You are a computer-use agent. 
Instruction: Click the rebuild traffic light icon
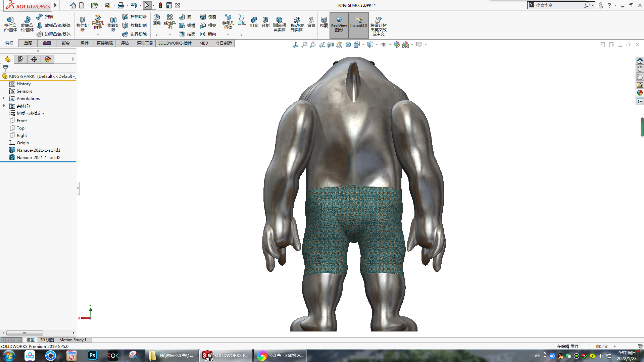[160, 5]
